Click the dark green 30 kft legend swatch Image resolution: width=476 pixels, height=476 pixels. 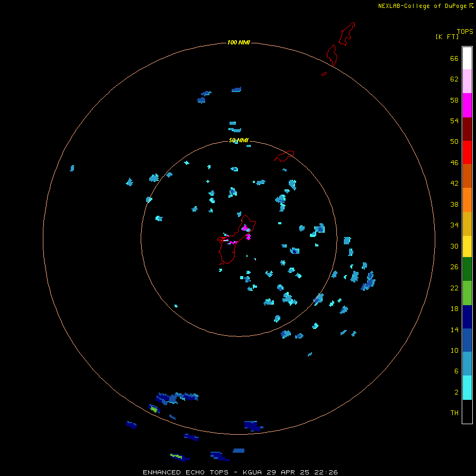[467, 269]
